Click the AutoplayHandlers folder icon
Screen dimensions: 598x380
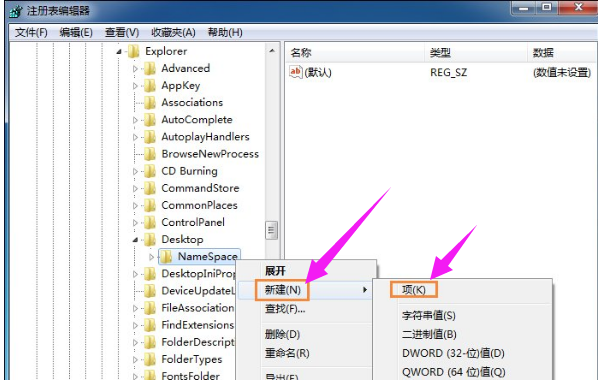(150, 137)
